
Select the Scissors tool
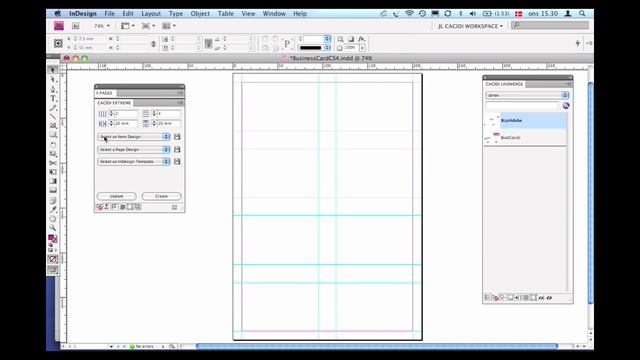[x=53, y=163]
